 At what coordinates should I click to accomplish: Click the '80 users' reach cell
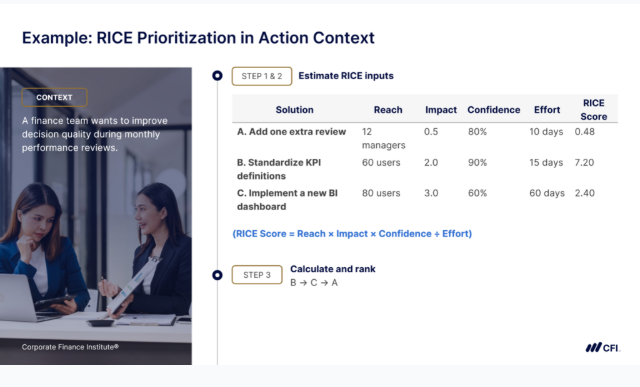click(x=381, y=193)
